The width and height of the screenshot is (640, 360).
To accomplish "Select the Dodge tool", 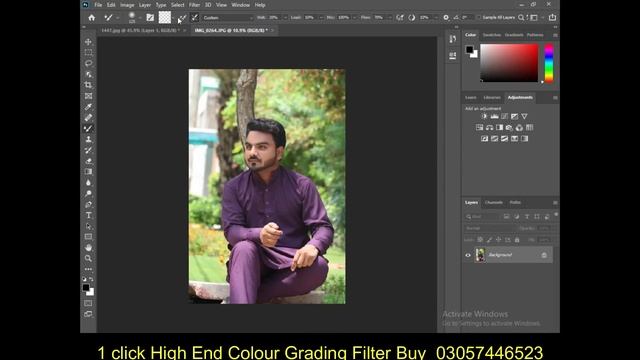I will coord(88,193).
